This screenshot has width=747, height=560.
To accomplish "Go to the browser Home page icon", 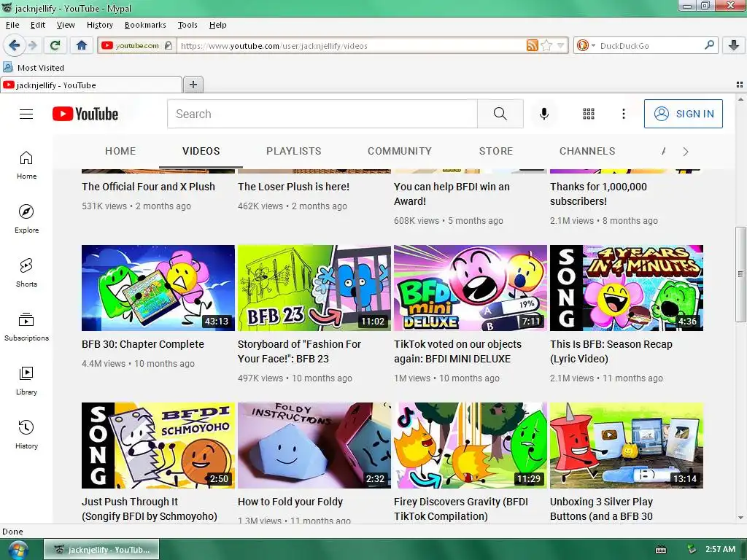I will tap(82, 45).
